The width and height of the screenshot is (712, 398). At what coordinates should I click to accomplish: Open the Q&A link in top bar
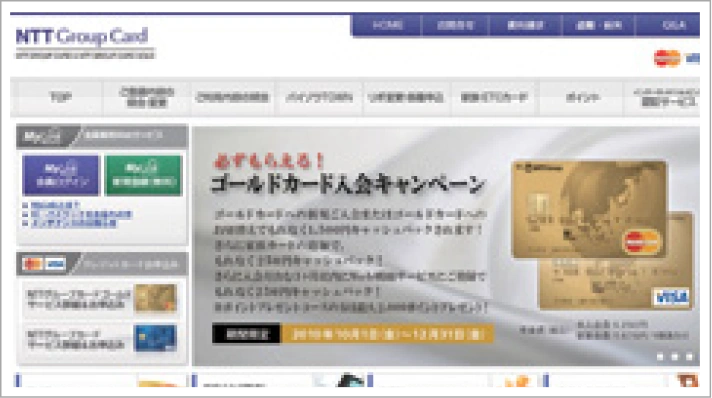pos(673,25)
